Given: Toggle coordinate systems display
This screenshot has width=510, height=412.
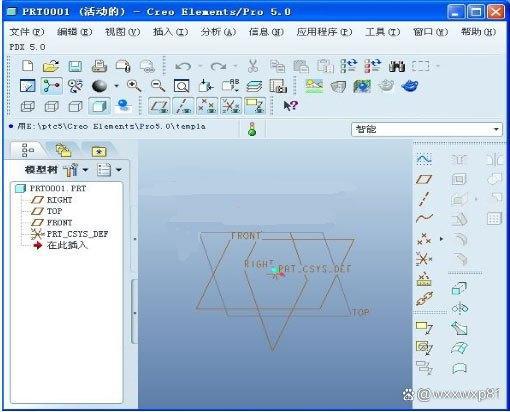Looking at the screenshot, I should [231, 106].
